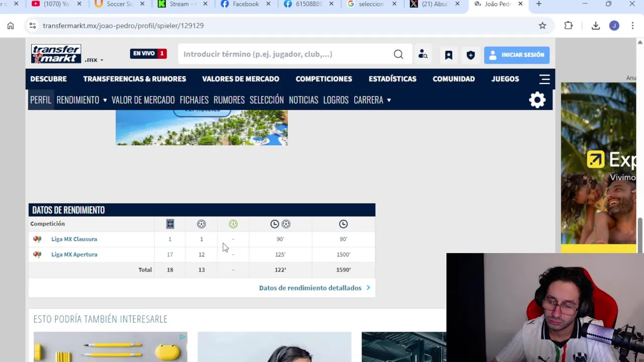Click Apertura minutes value 1500'
The height and width of the screenshot is (362, 644).
coord(343,254)
